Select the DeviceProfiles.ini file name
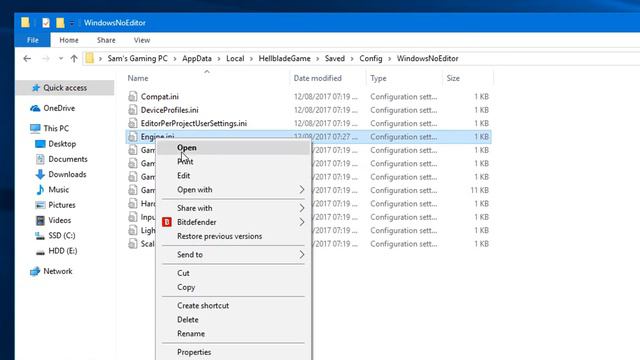 (169, 110)
